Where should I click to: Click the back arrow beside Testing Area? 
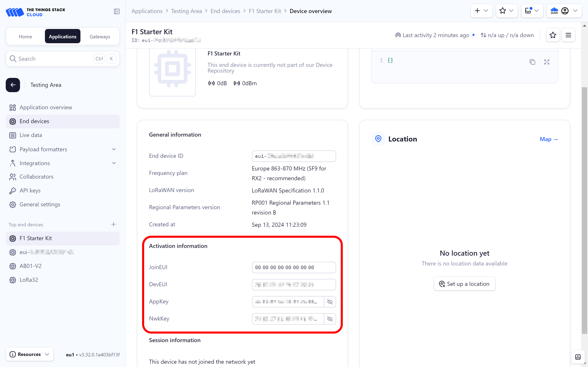[x=13, y=85]
